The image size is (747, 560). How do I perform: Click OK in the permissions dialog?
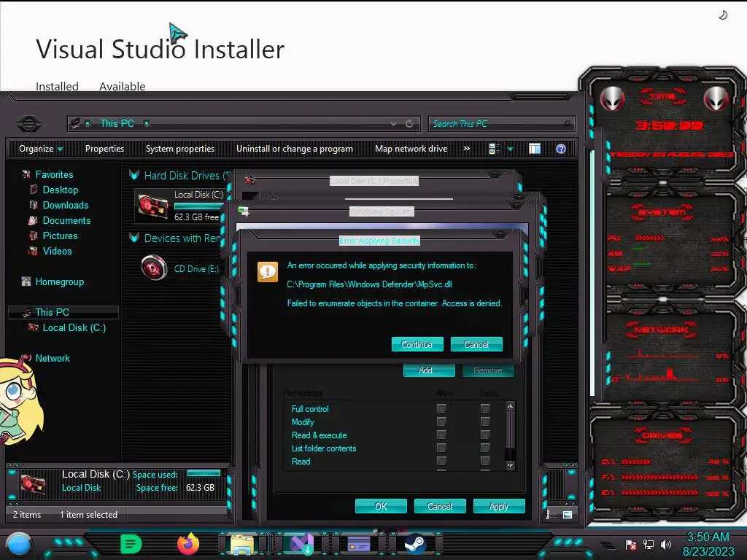click(x=381, y=506)
